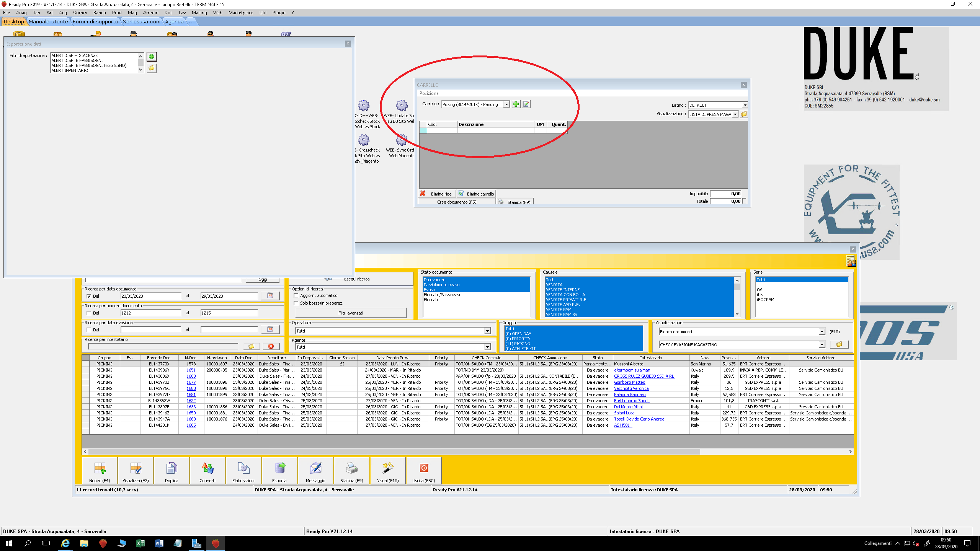Add new Carrello with green plus icon
The height and width of the screenshot is (551, 980).
(x=516, y=104)
